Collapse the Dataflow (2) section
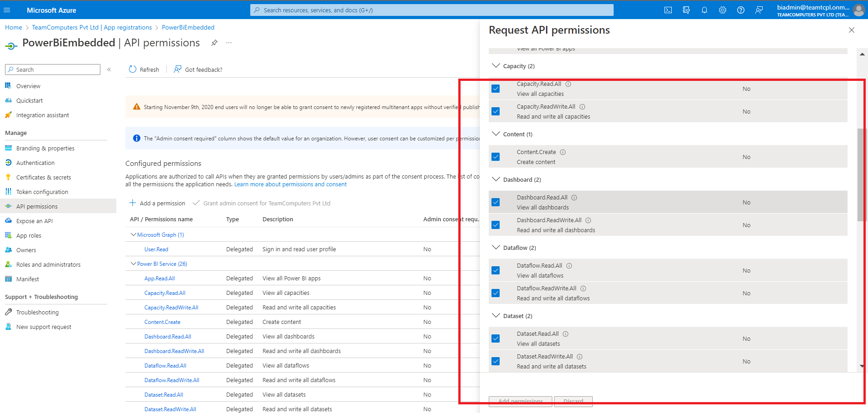This screenshot has width=868, height=413. click(496, 248)
